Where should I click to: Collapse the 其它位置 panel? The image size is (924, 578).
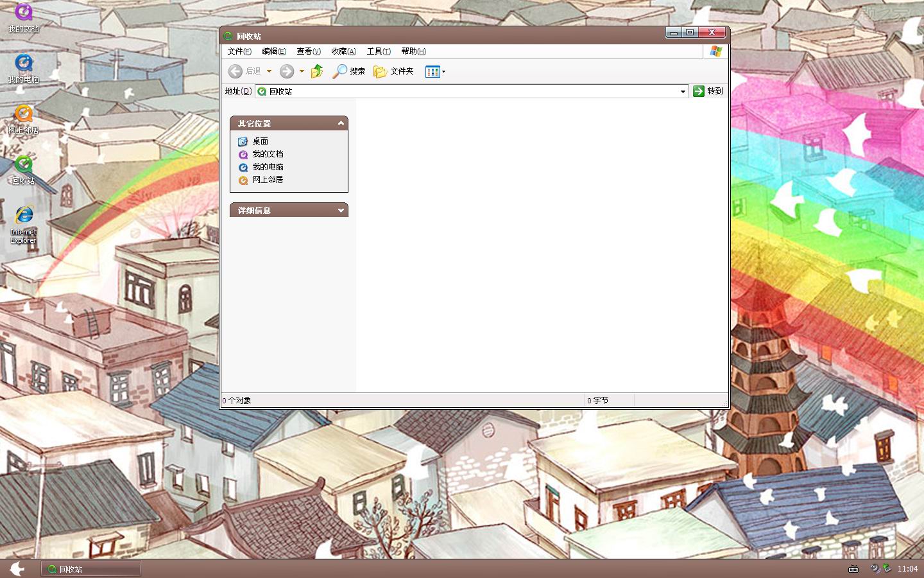pos(341,123)
